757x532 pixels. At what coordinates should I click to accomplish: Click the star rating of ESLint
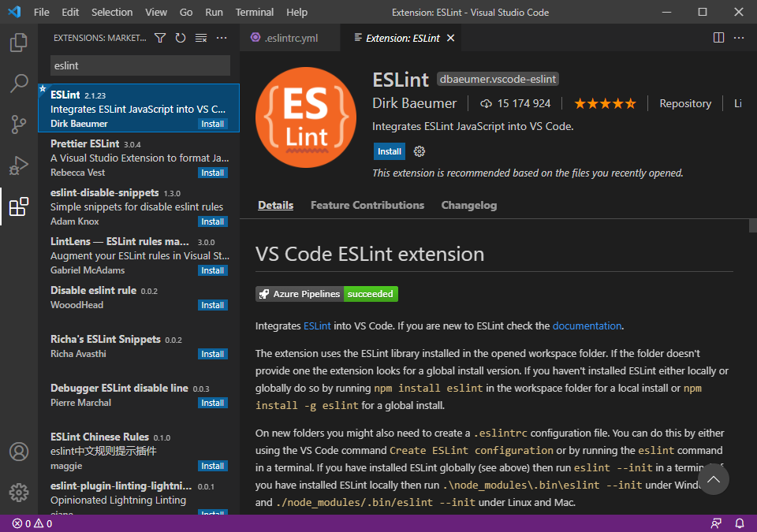[x=605, y=103]
